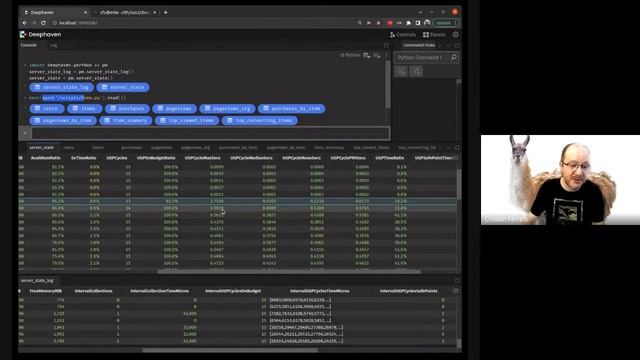Click the browser bookmark star icon

(378, 23)
